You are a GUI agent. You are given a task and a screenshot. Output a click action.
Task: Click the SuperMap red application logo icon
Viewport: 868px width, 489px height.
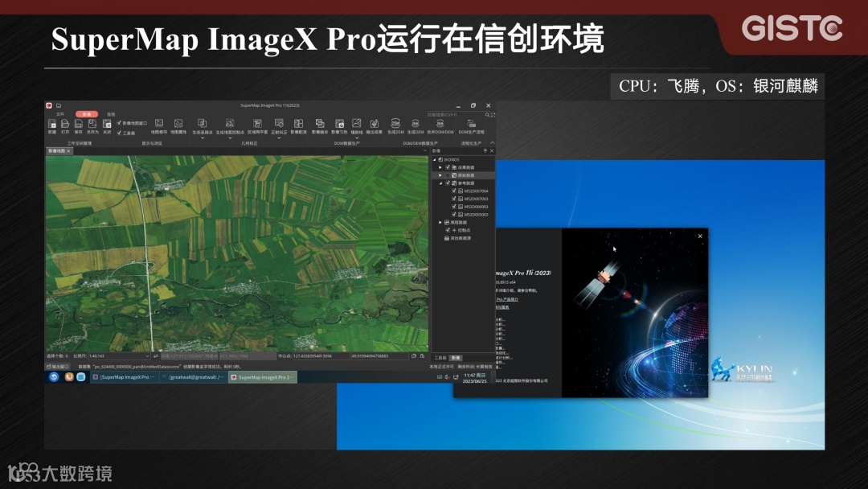pyautogui.click(x=49, y=105)
